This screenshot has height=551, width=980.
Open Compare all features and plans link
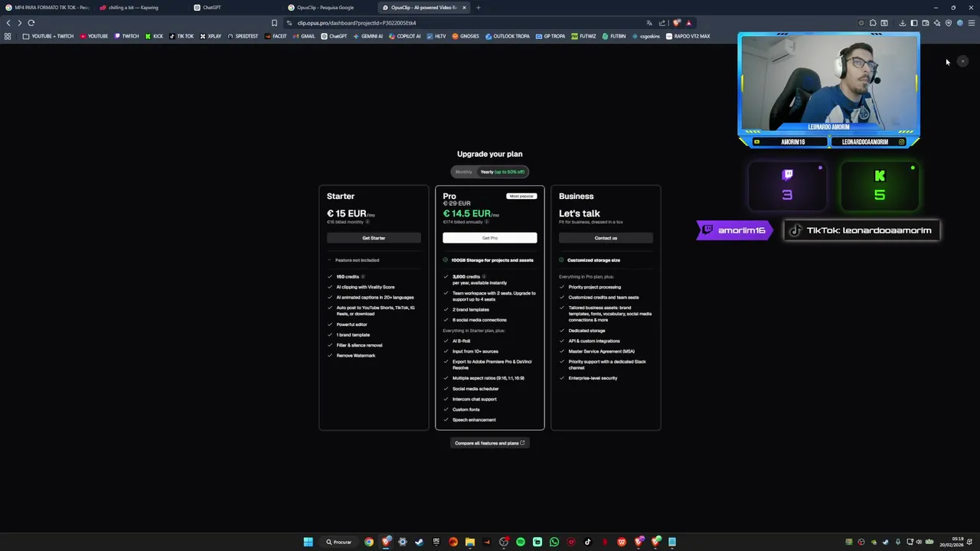coord(489,443)
